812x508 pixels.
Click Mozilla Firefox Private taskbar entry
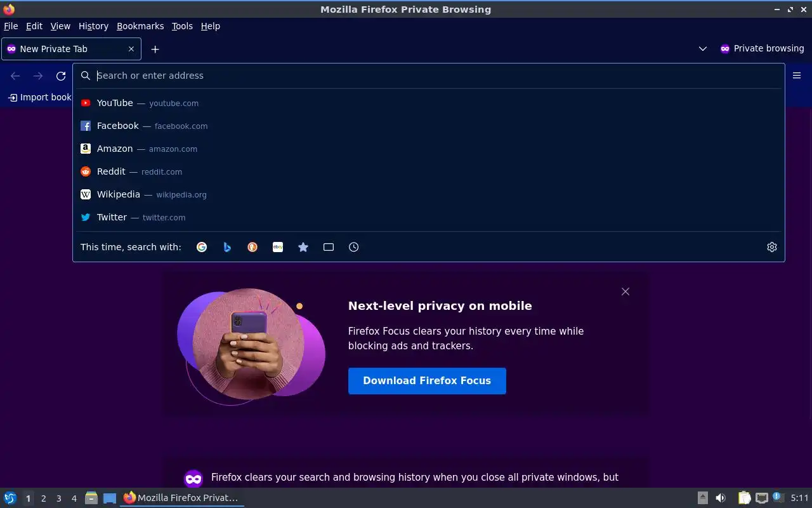(x=182, y=498)
